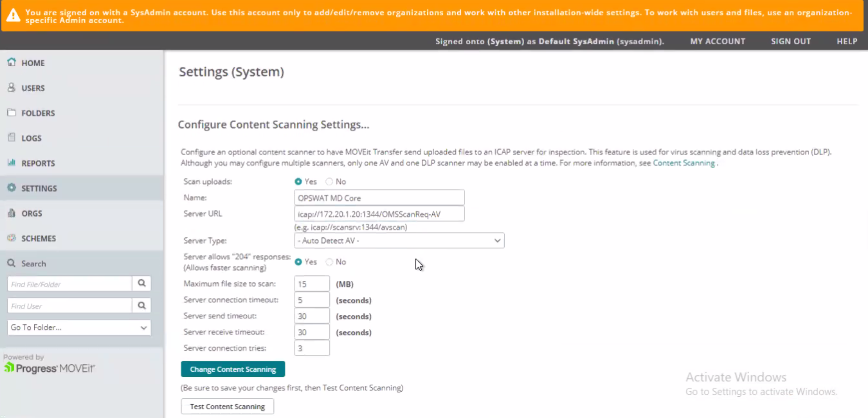Click the Folders folder icon

click(x=11, y=112)
